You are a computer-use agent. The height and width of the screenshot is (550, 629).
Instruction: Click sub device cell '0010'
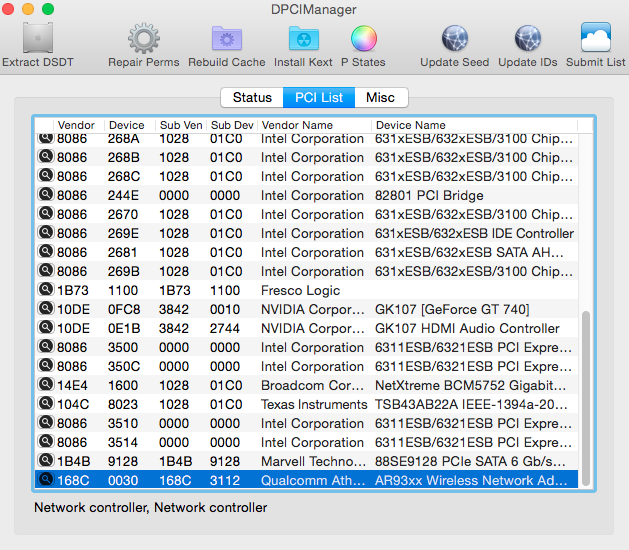tap(225, 309)
